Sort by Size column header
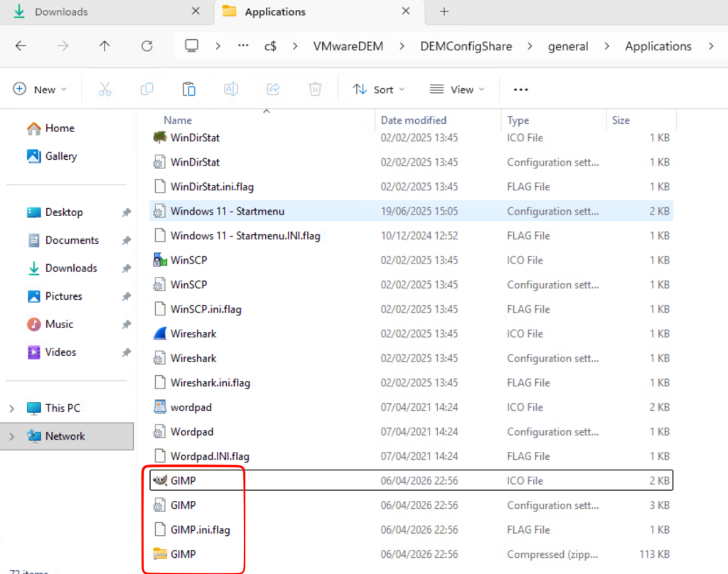 coord(641,120)
